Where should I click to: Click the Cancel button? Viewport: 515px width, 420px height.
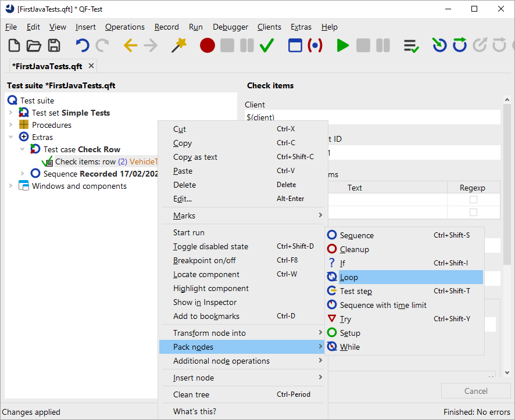pyautogui.click(x=475, y=391)
